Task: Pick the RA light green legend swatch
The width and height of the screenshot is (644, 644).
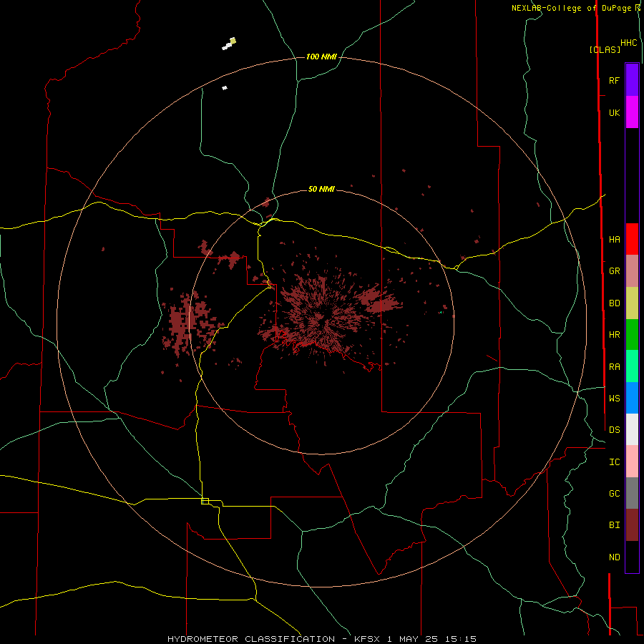Action: [x=632, y=366]
